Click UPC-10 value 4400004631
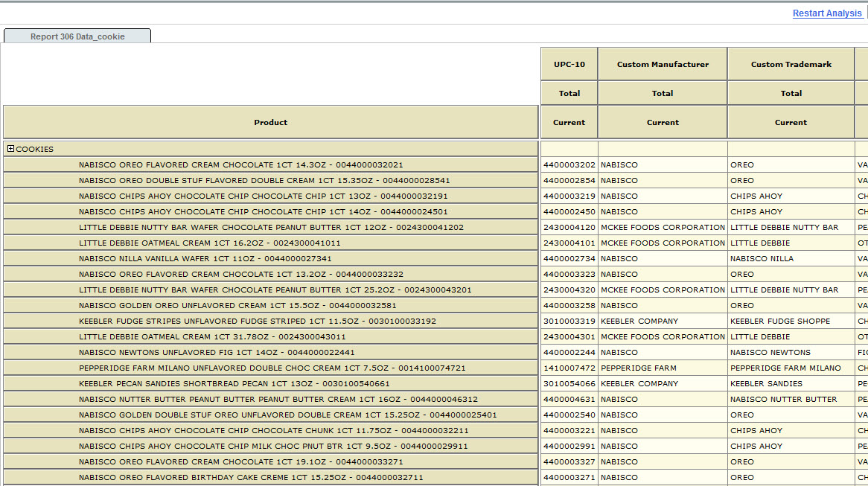 click(x=569, y=399)
